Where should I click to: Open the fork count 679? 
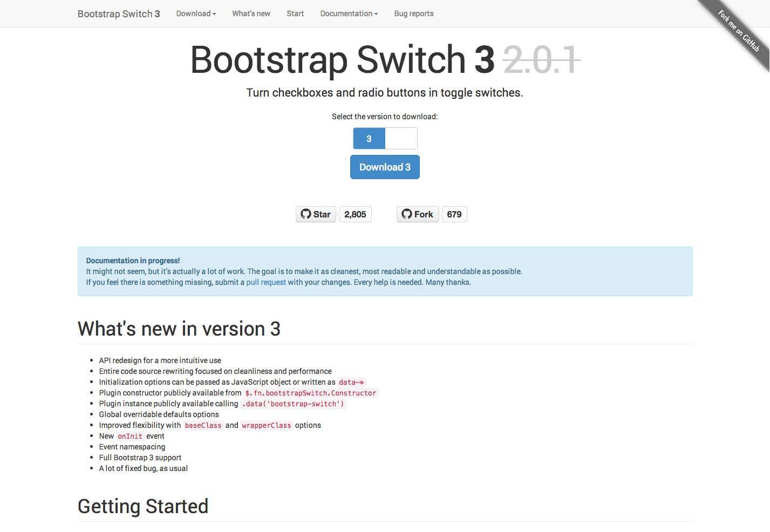point(454,214)
